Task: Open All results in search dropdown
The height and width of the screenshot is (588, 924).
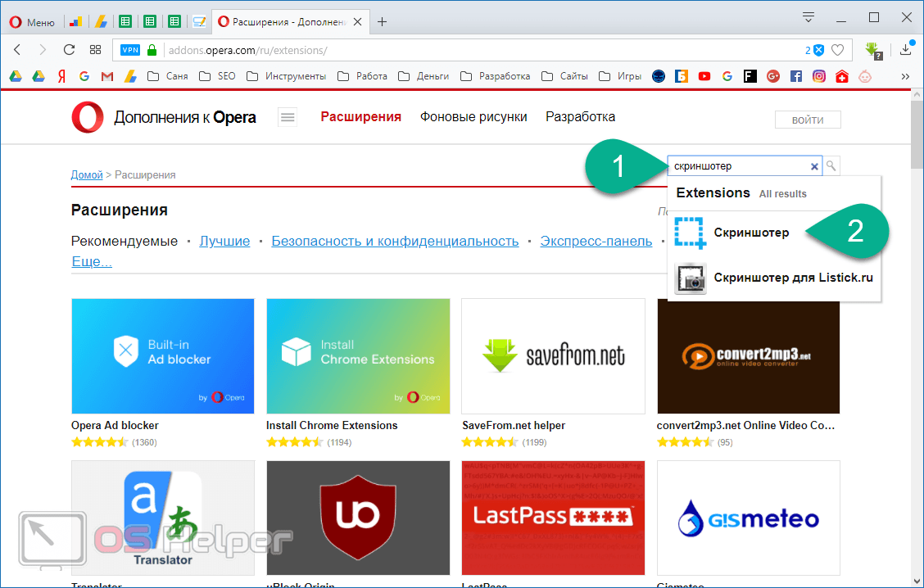Action: 782,194
